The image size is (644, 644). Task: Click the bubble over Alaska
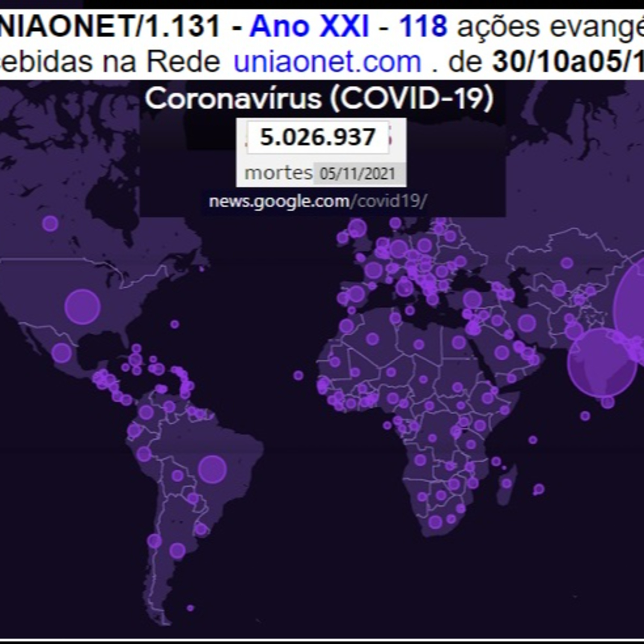(50, 223)
